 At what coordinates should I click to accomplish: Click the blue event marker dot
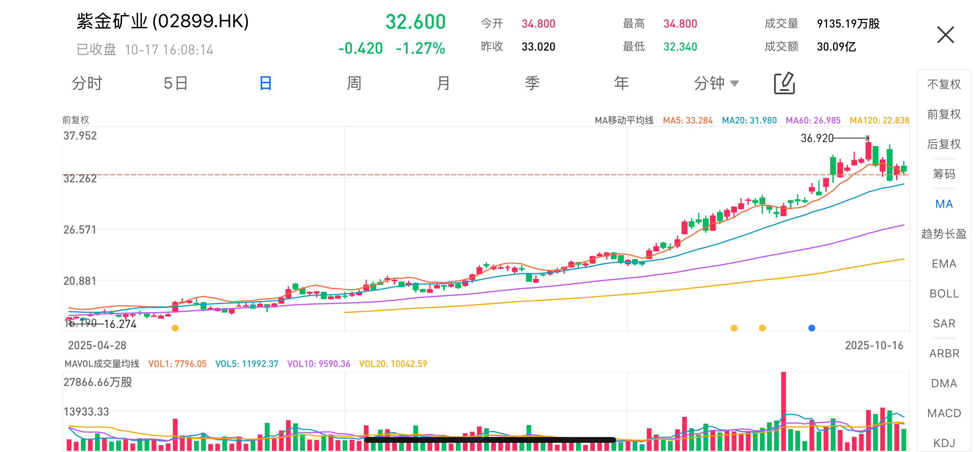coord(811,328)
